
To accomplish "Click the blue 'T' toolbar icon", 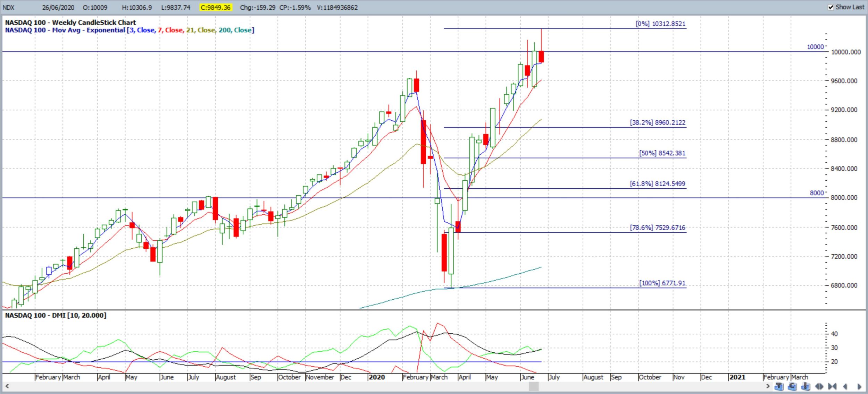I will coord(779,386).
